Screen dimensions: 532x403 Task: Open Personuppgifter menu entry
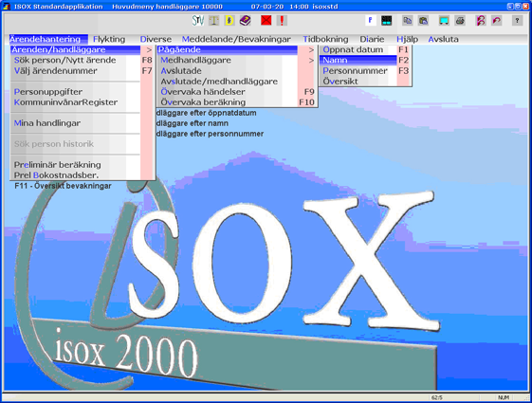coord(83,92)
